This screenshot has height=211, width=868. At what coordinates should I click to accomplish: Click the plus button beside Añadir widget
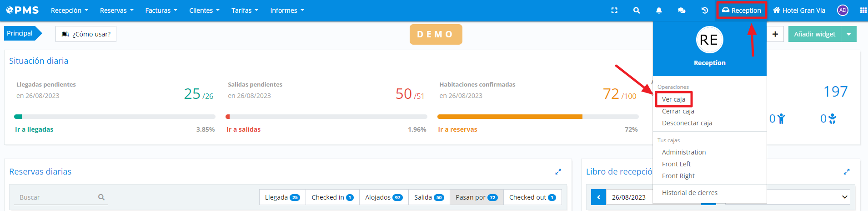(775, 34)
